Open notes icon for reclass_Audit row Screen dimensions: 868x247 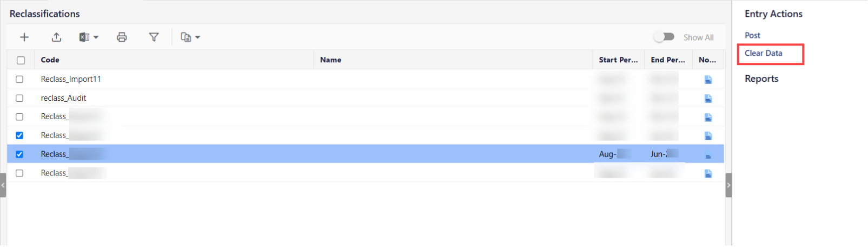click(x=708, y=99)
